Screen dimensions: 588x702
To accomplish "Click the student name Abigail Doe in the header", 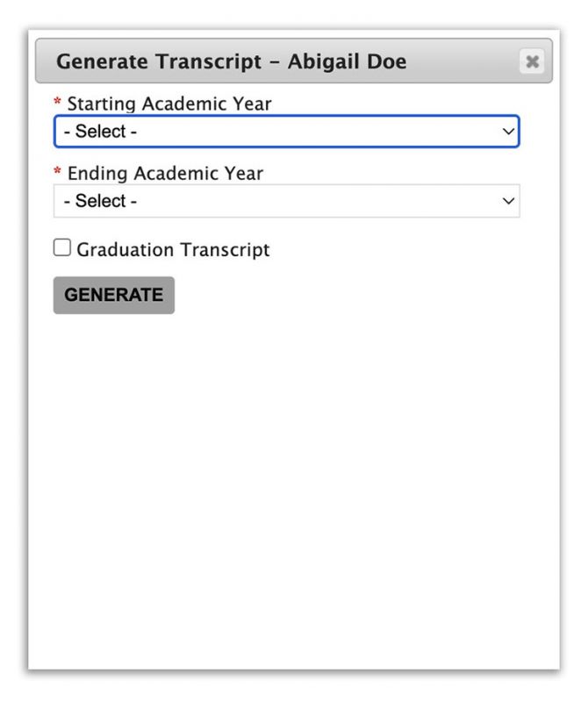I will coord(347,61).
